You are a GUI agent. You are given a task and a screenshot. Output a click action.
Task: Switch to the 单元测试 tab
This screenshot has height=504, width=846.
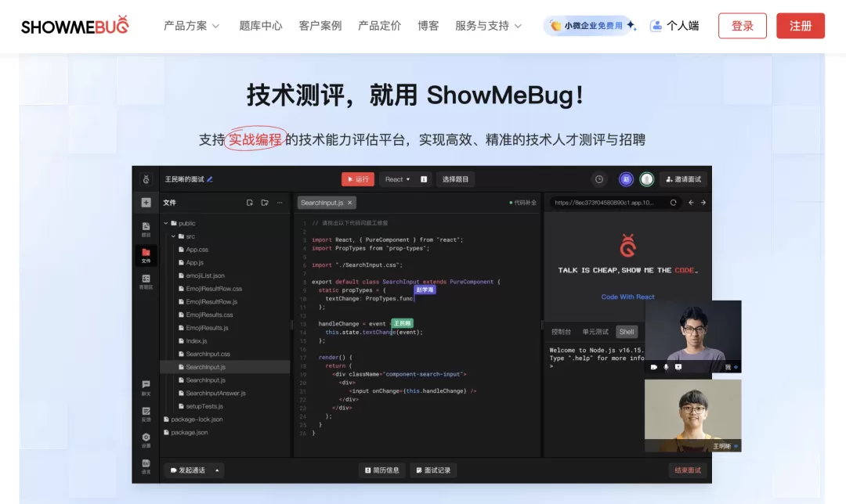pos(595,332)
